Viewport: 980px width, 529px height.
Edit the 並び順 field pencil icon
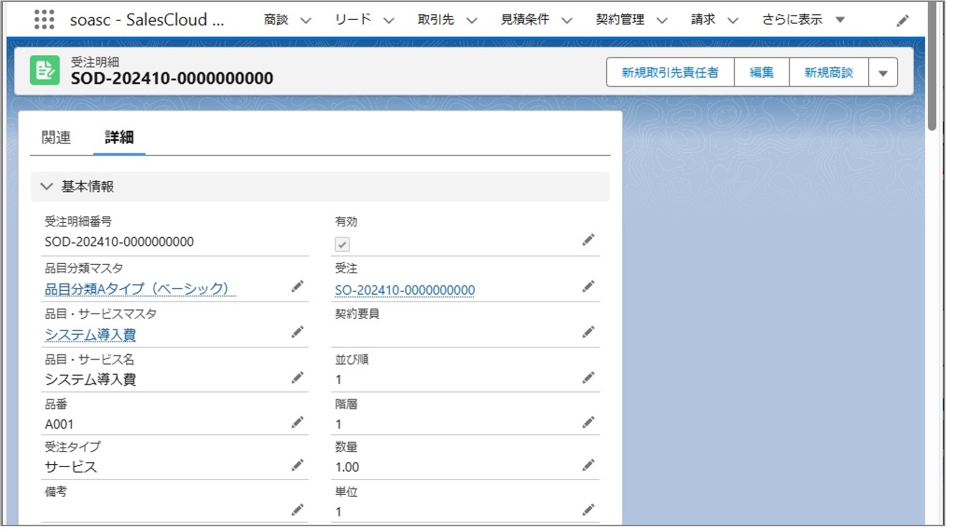588,377
